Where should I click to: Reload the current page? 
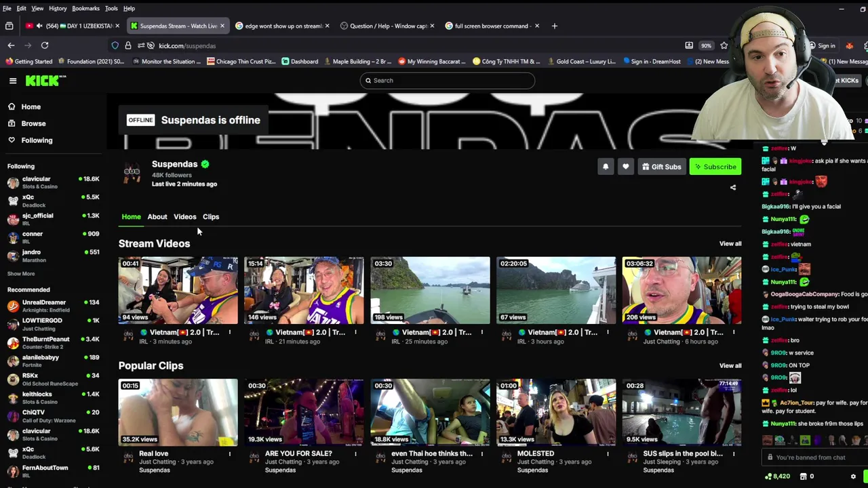pos(45,45)
